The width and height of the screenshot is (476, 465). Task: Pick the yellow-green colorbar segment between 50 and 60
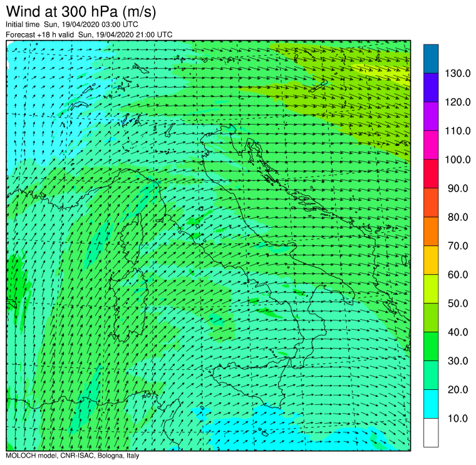[431, 289]
